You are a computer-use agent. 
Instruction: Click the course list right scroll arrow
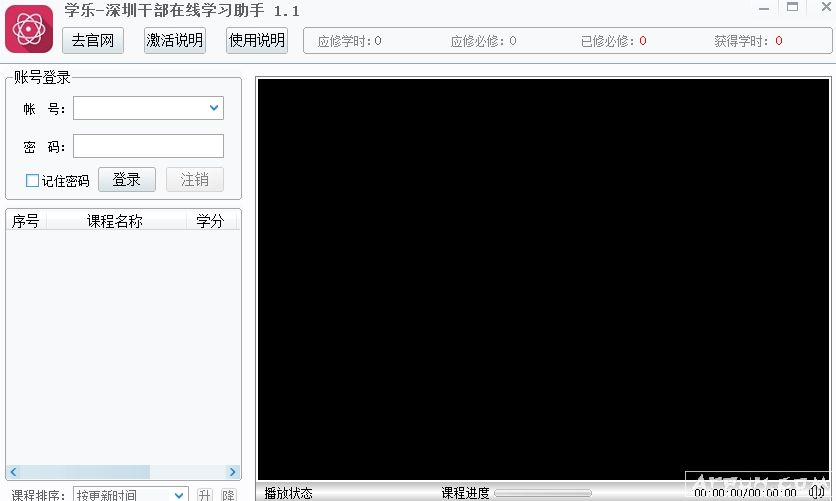tap(232, 472)
